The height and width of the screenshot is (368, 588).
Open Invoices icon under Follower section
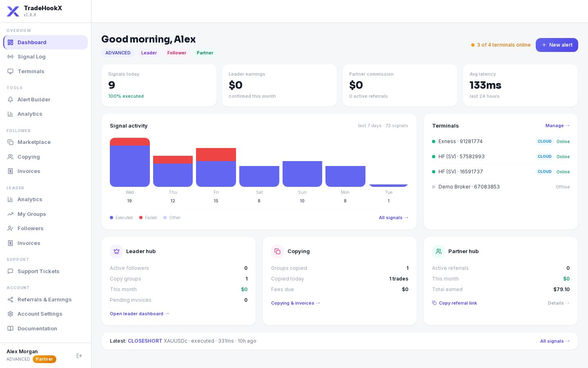pos(11,171)
